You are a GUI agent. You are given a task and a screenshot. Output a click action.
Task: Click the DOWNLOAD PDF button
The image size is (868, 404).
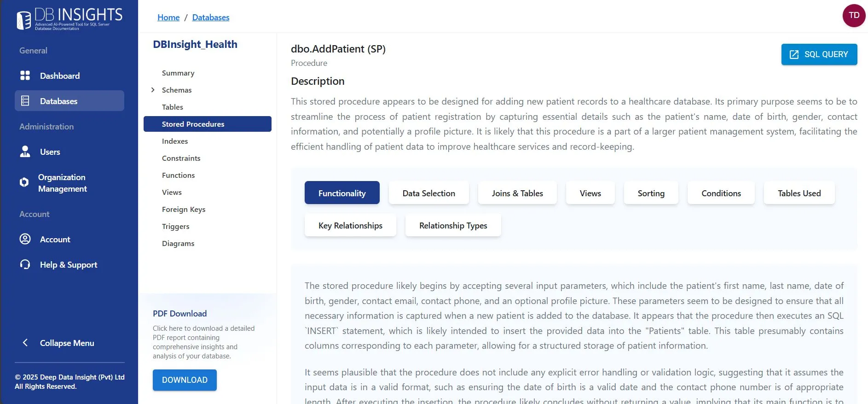[x=185, y=380]
